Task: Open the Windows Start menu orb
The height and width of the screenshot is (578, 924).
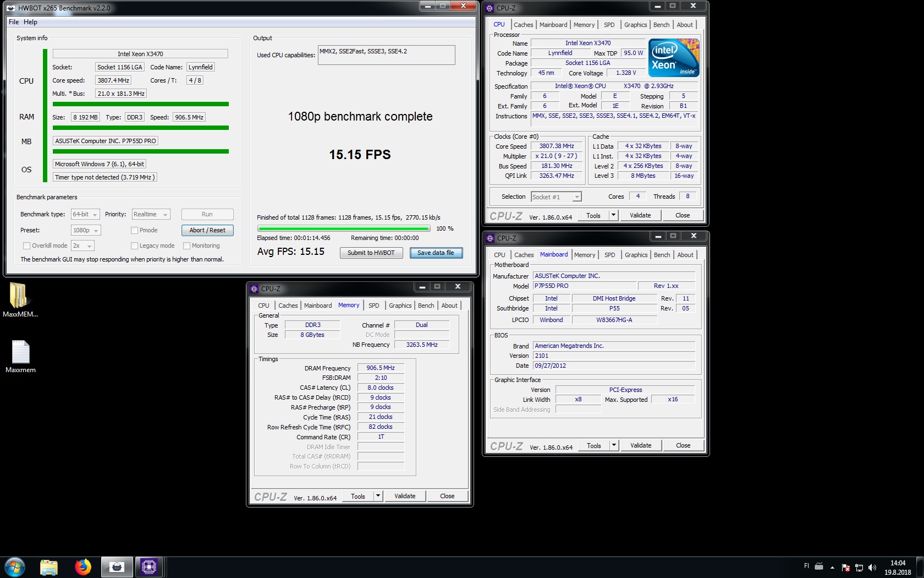Action: point(14,567)
